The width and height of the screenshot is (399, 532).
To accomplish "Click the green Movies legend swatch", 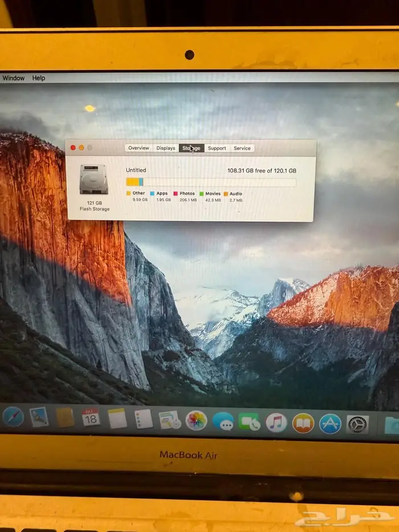I will pos(202,194).
